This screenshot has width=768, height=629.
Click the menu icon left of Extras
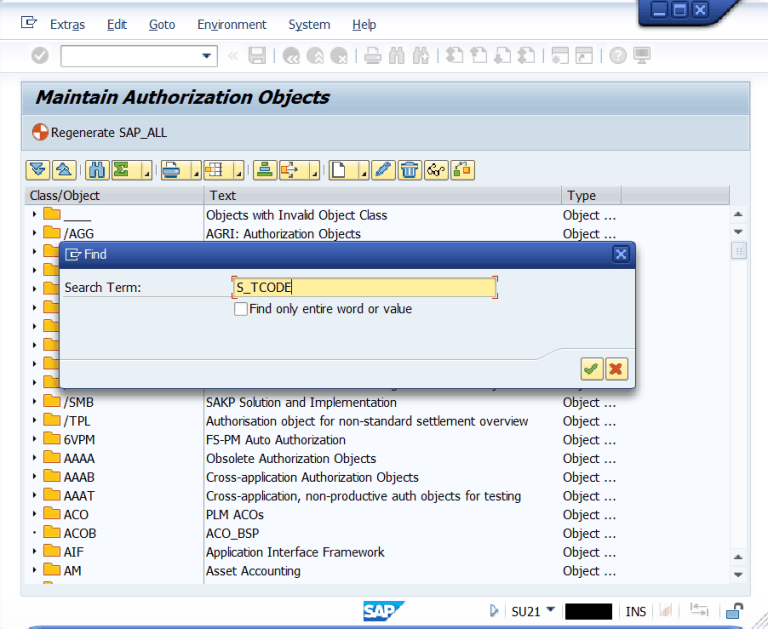click(29, 23)
